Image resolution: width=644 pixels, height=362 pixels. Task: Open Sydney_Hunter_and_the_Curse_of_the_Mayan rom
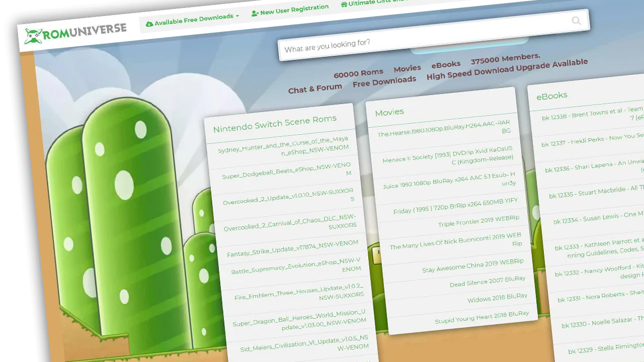coord(282,146)
